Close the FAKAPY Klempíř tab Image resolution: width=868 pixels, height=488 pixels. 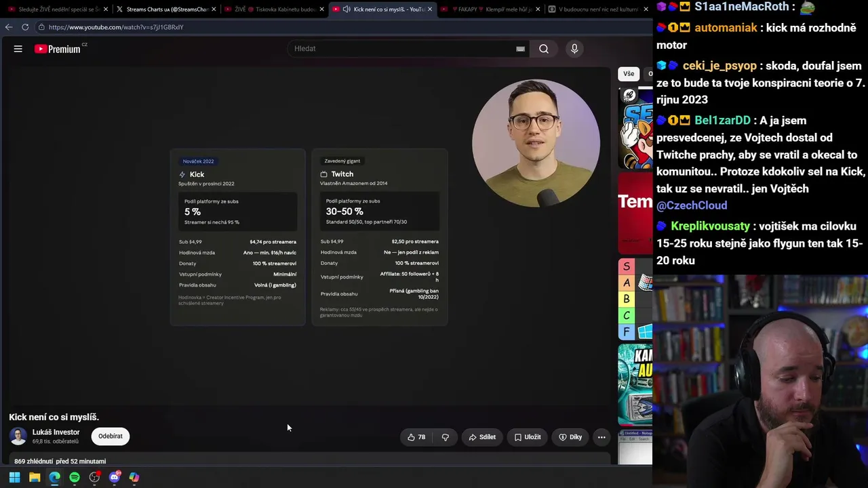(x=538, y=9)
